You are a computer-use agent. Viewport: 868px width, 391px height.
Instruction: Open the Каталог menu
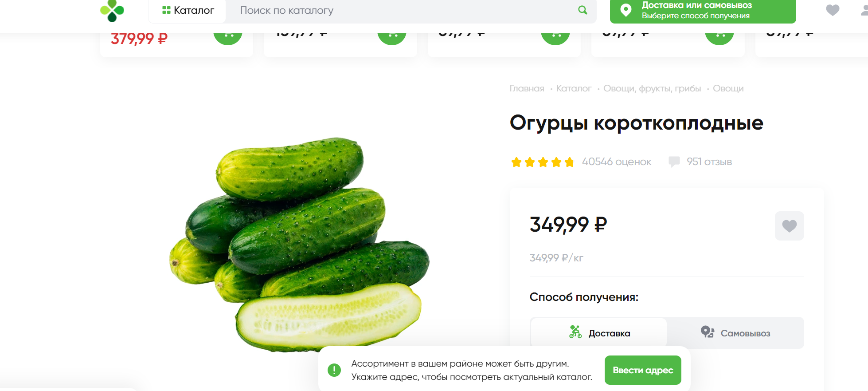click(x=188, y=10)
